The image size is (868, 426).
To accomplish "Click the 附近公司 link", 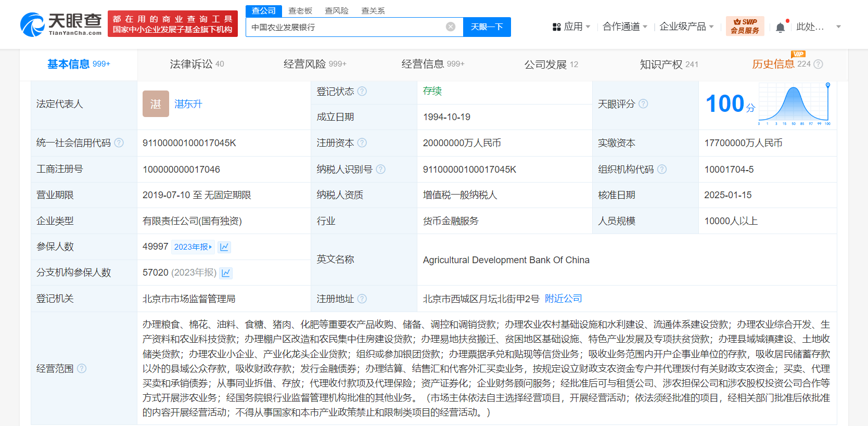I will tap(563, 299).
